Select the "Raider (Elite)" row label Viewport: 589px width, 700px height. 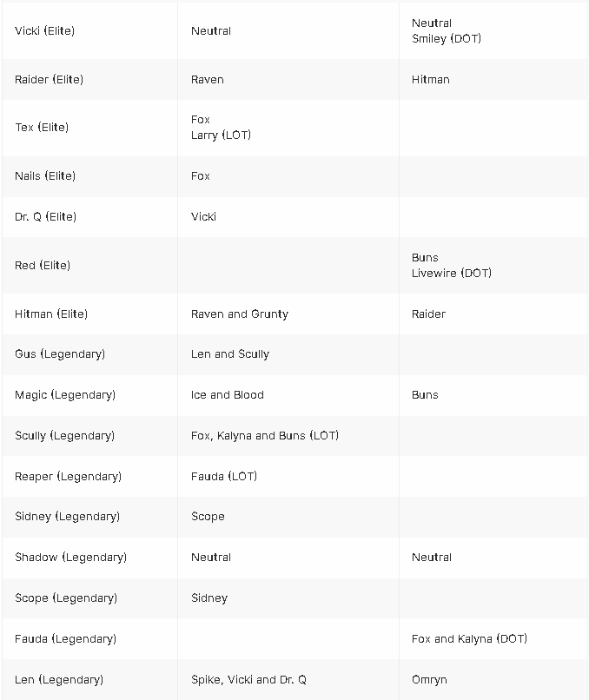pyautogui.click(x=50, y=80)
